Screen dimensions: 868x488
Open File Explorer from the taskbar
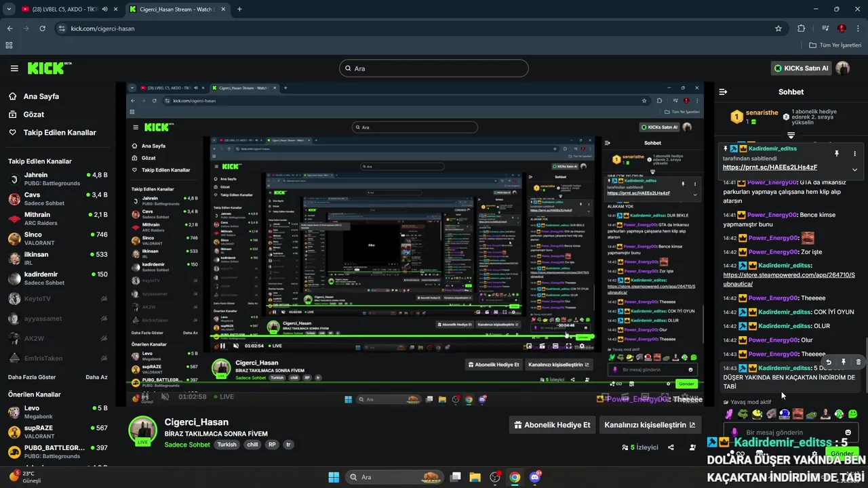(475, 477)
